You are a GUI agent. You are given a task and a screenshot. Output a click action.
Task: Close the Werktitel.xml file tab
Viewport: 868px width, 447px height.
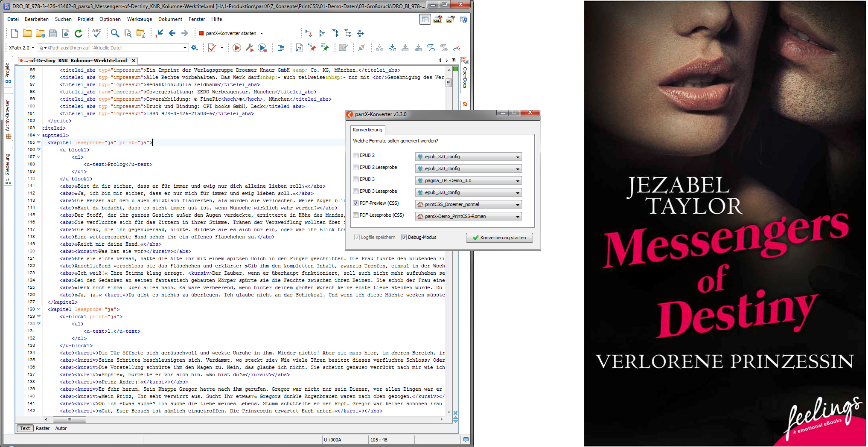pyautogui.click(x=134, y=61)
